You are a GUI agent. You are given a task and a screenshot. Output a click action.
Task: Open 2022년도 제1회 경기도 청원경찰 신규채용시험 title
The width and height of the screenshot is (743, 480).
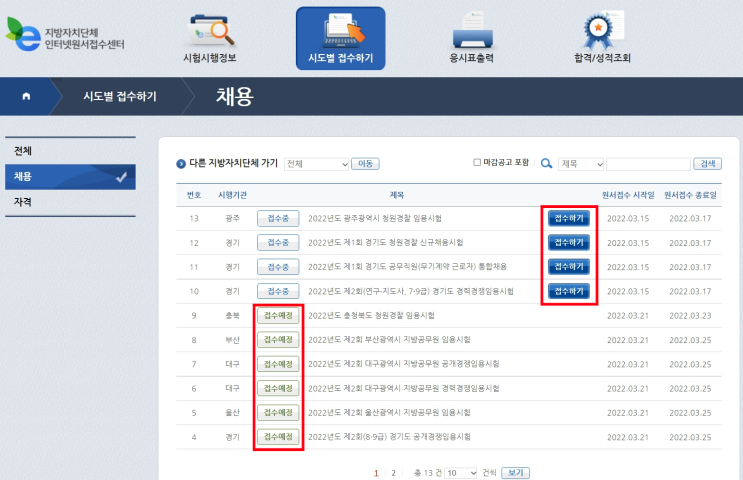[x=386, y=243]
